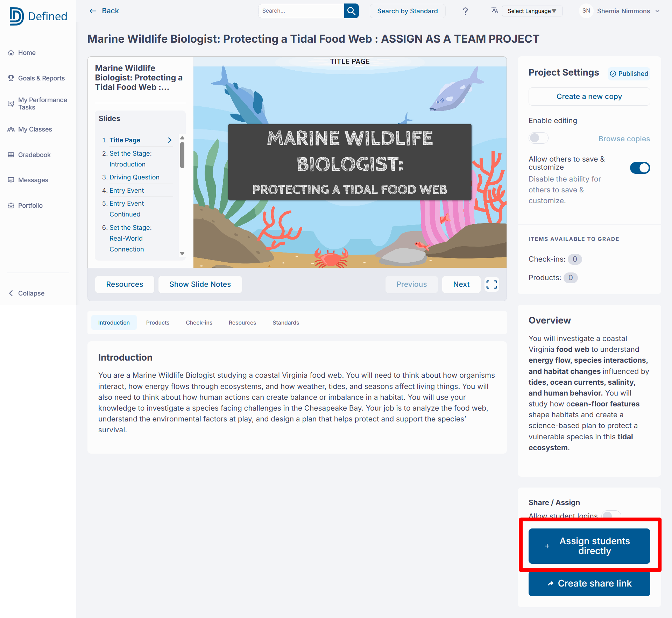Open Home from sidebar
Image resolution: width=672 pixels, height=618 pixels.
pyautogui.click(x=22, y=53)
